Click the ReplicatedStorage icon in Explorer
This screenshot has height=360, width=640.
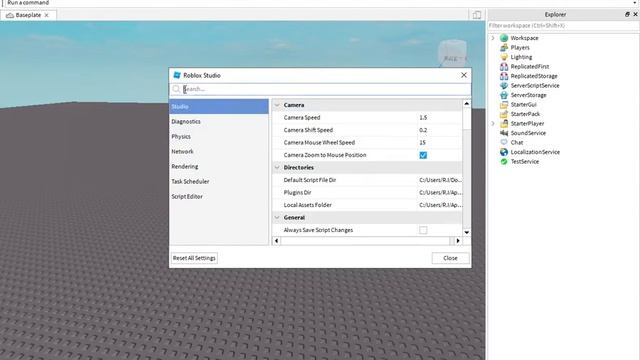(x=504, y=76)
